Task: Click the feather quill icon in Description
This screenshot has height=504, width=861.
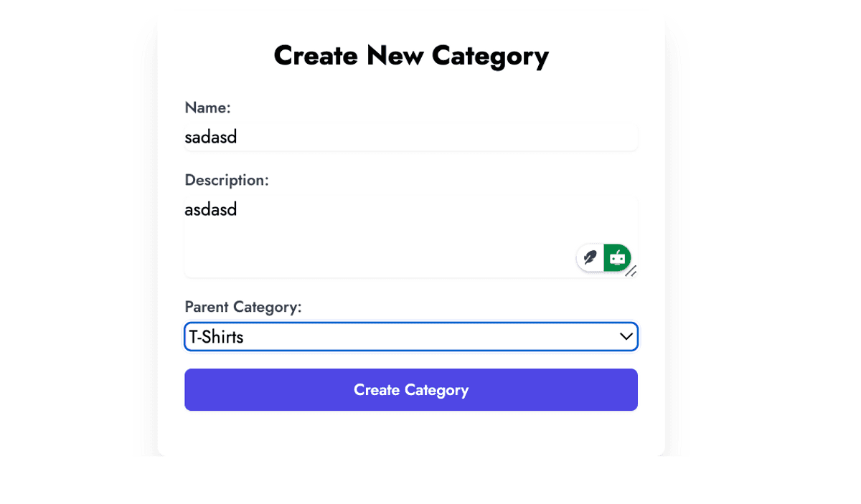Action: click(x=591, y=257)
